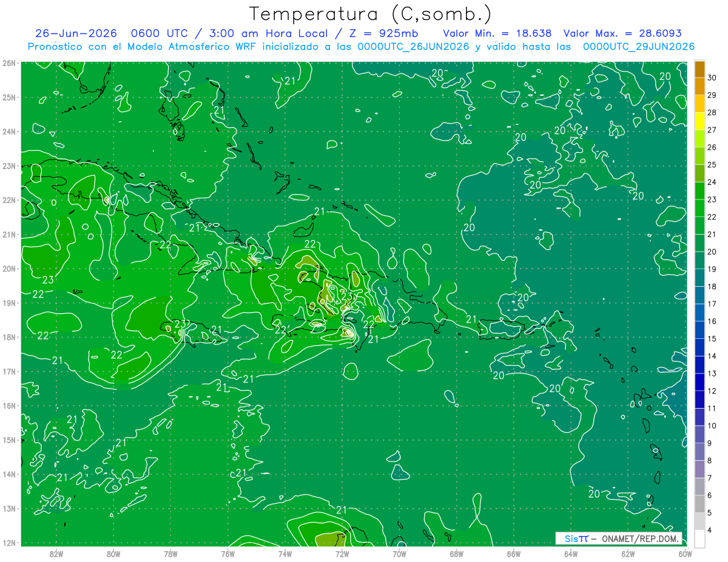Click legend value "9" on color scale
This screenshot has width=728, height=562.
[x=710, y=443]
